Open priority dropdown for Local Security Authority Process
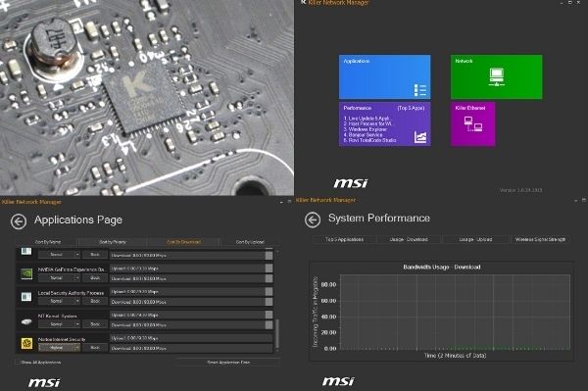 click(59, 302)
